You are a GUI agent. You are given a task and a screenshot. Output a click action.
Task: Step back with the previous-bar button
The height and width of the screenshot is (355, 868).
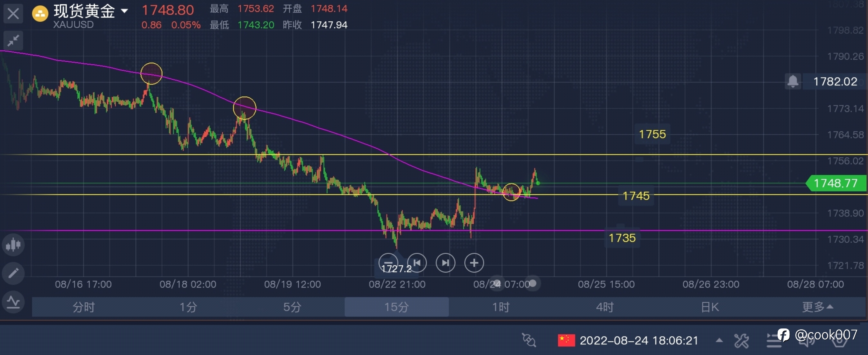pos(417,263)
